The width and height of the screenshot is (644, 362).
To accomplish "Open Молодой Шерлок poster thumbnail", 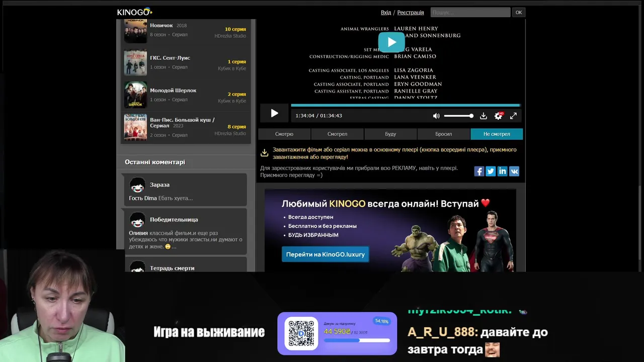I will (x=135, y=95).
